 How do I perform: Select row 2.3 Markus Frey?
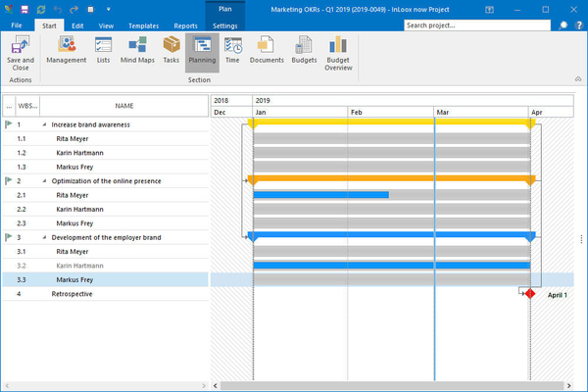tap(106, 223)
